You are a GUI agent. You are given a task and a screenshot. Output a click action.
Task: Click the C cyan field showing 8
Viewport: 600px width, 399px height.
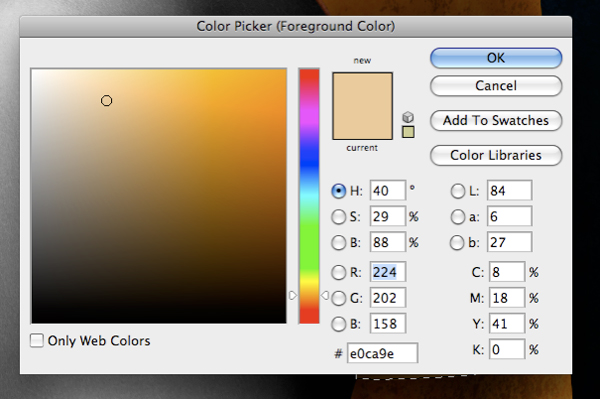coord(507,272)
